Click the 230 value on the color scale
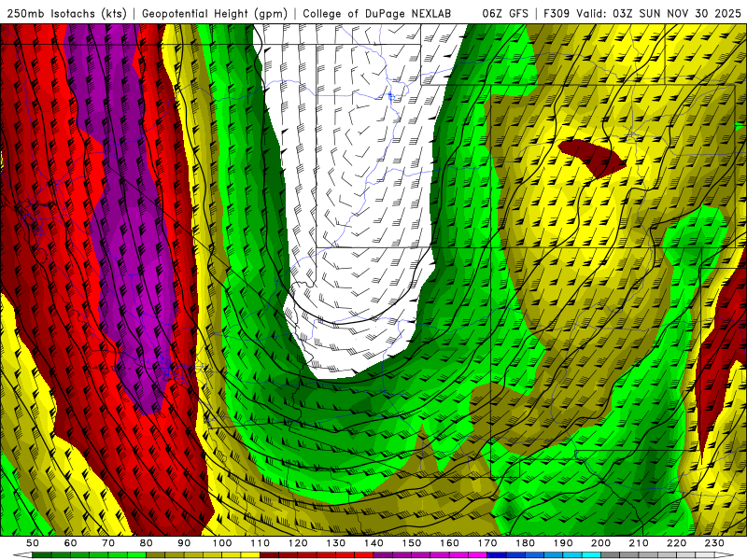 714,543
